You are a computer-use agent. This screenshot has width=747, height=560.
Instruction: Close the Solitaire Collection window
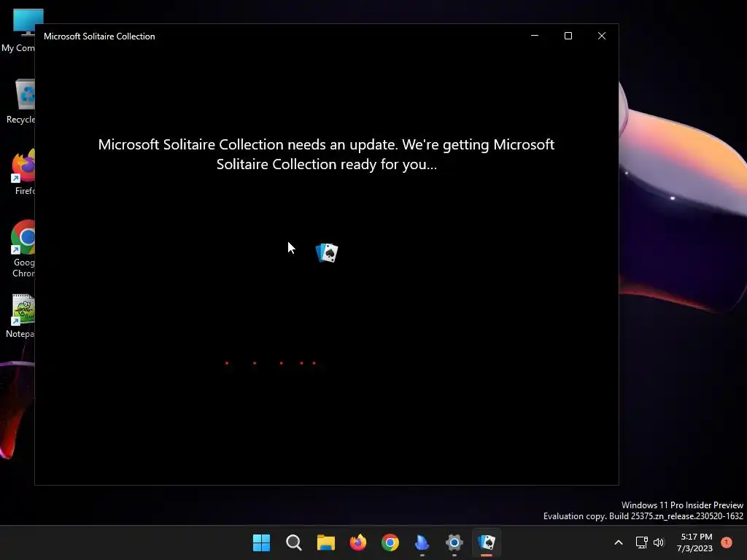coord(602,36)
